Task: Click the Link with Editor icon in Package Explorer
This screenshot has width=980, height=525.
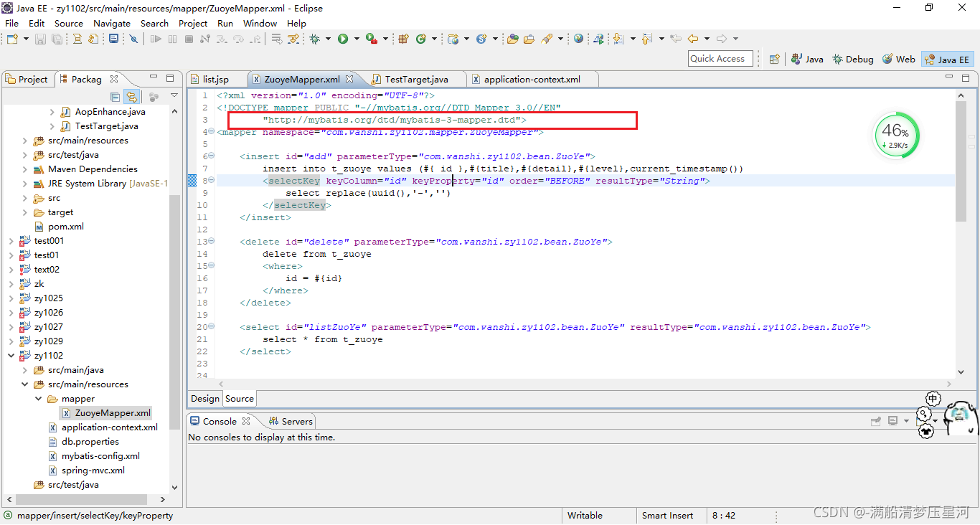Action: pos(132,96)
